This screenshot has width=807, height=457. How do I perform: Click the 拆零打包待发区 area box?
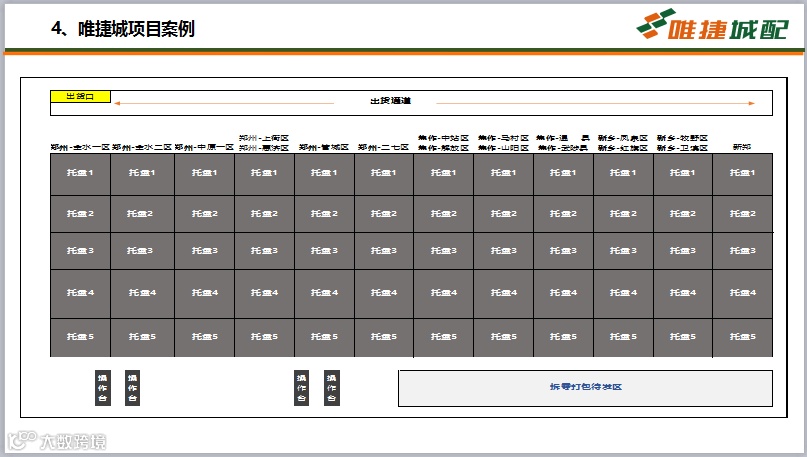point(585,388)
